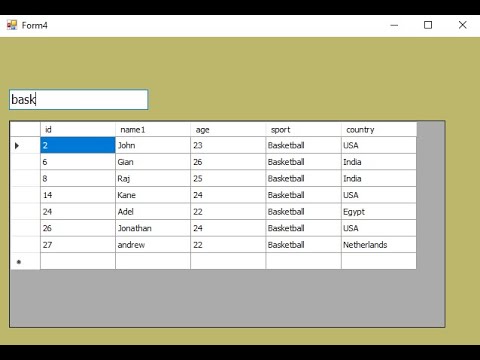This screenshot has width=480, height=360.
Task: Click the age cell in Adel's row
Action: (x=228, y=212)
